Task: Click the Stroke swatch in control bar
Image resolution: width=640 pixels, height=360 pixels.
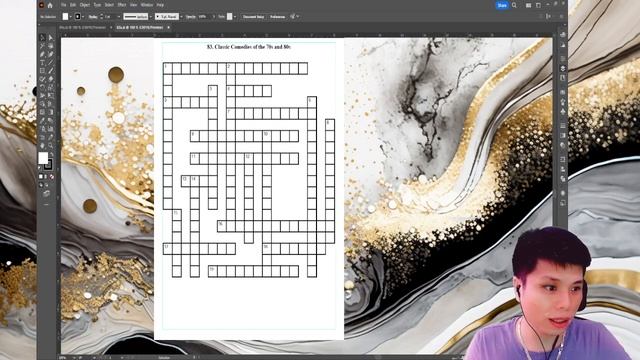Action: [78, 17]
